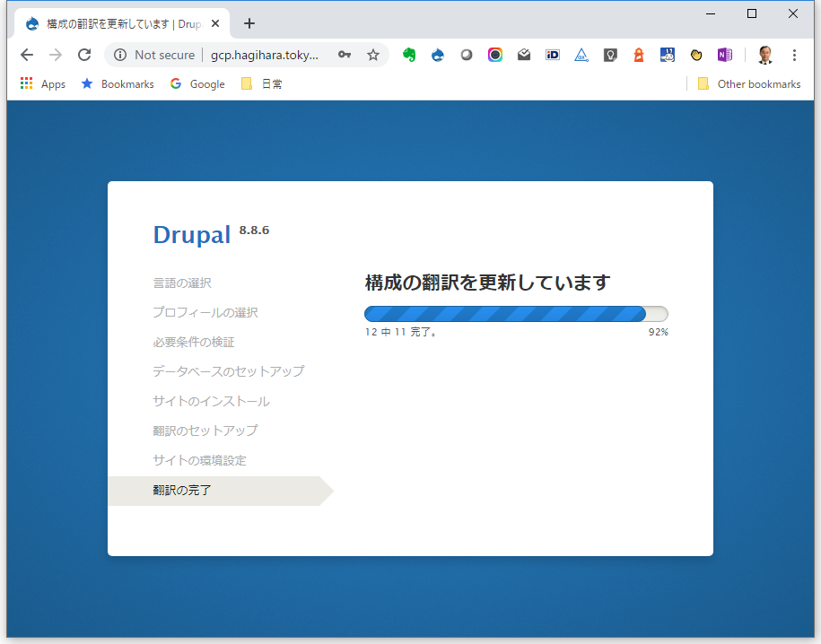Open the Evernote elephant extension
Image resolution: width=821 pixels, height=644 pixels.
click(x=409, y=55)
